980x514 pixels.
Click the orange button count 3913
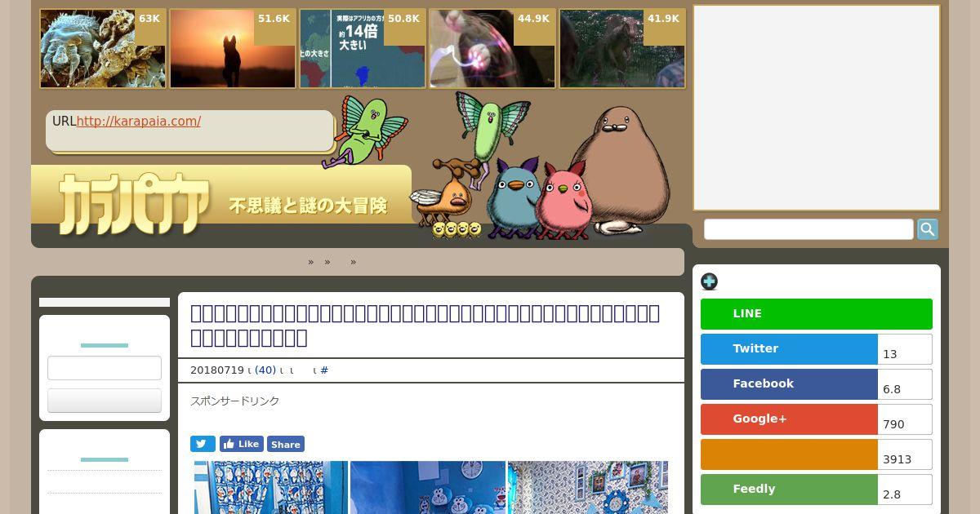905,454
